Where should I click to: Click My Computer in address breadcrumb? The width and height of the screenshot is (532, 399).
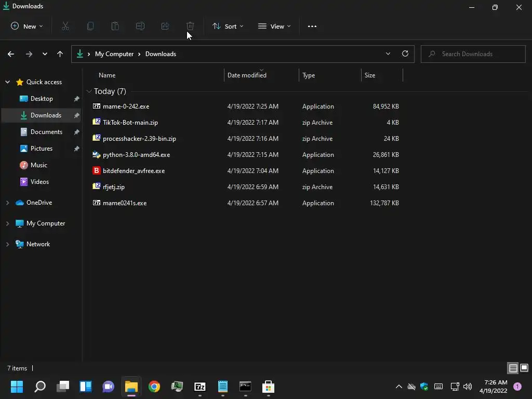pos(114,54)
